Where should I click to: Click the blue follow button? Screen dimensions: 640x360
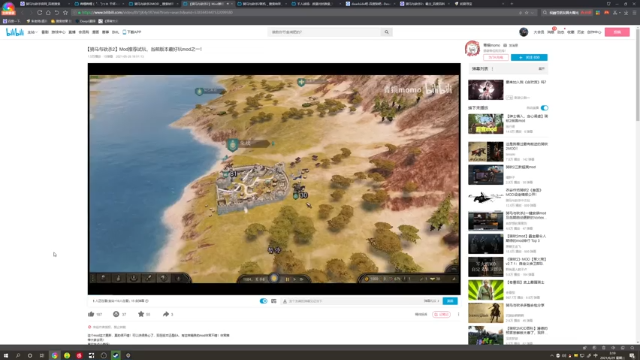tap(529, 58)
